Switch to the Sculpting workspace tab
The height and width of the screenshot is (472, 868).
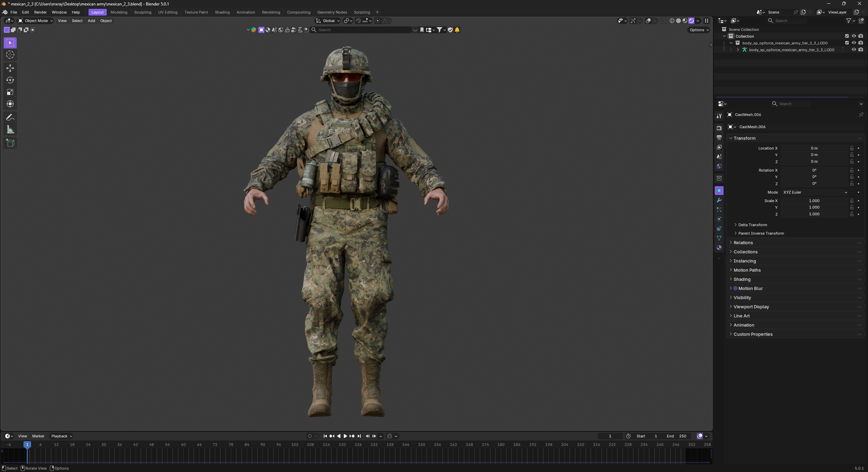click(143, 12)
